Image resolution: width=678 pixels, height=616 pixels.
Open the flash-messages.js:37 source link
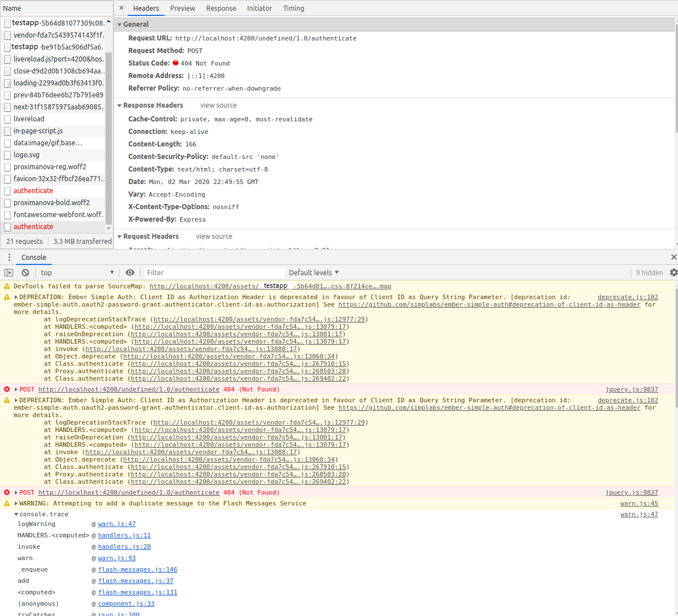(x=135, y=581)
